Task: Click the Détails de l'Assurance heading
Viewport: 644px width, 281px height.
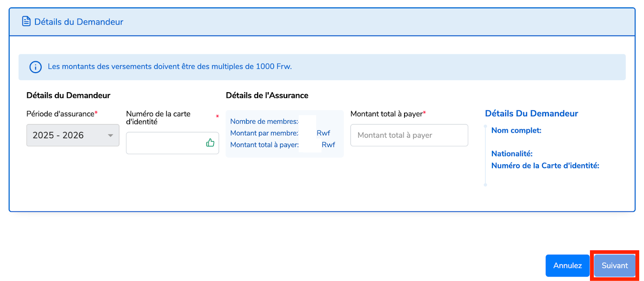Action: (x=267, y=95)
